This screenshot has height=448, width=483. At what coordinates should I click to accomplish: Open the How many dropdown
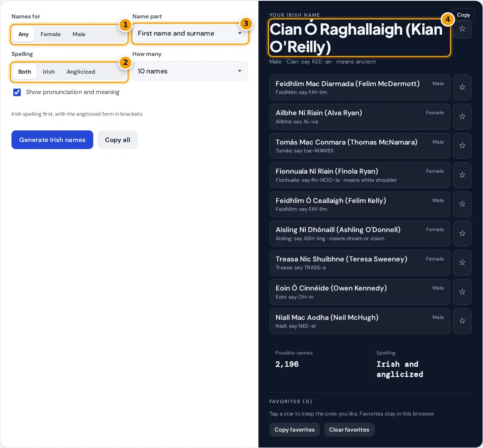tap(190, 71)
